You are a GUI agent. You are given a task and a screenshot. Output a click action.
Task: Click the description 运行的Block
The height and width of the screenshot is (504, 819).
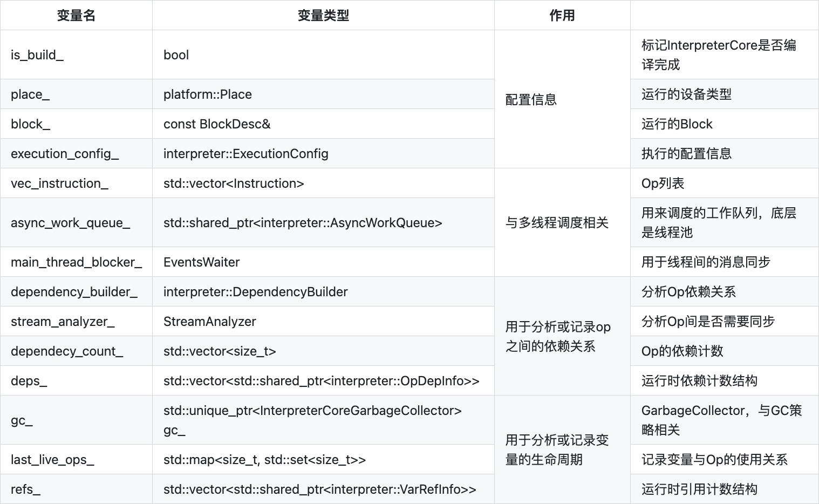tap(725, 124)
